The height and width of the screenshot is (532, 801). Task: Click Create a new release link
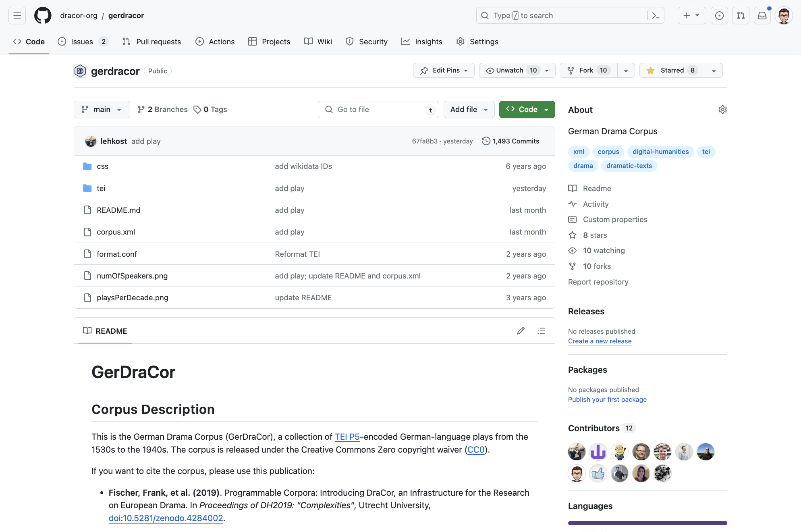click(600, 341)
